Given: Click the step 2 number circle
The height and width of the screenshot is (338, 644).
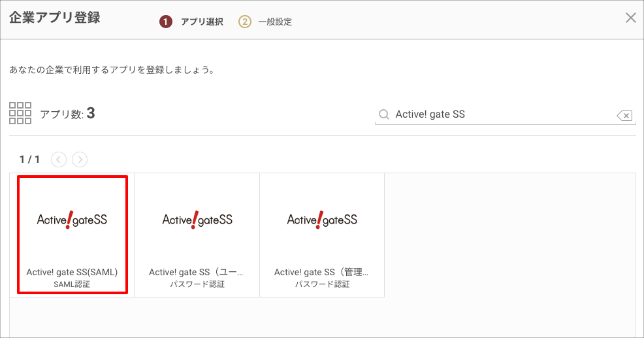Looking at the screenshot, I should 245,22.
